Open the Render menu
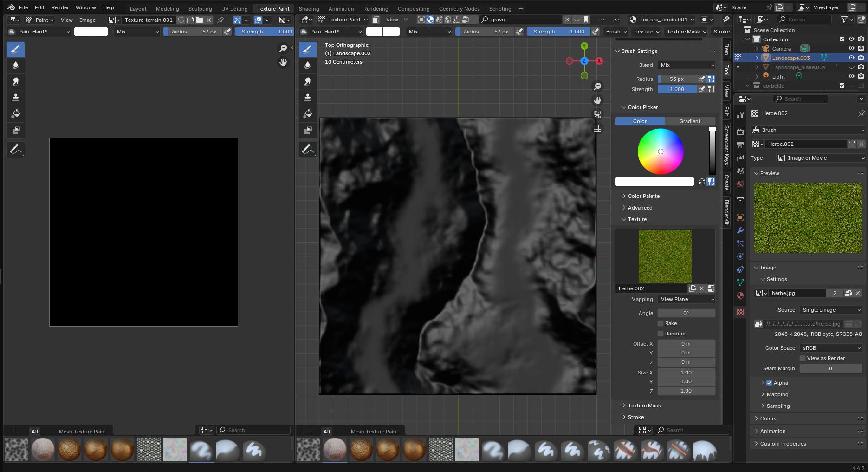 [x=60, y=7]
